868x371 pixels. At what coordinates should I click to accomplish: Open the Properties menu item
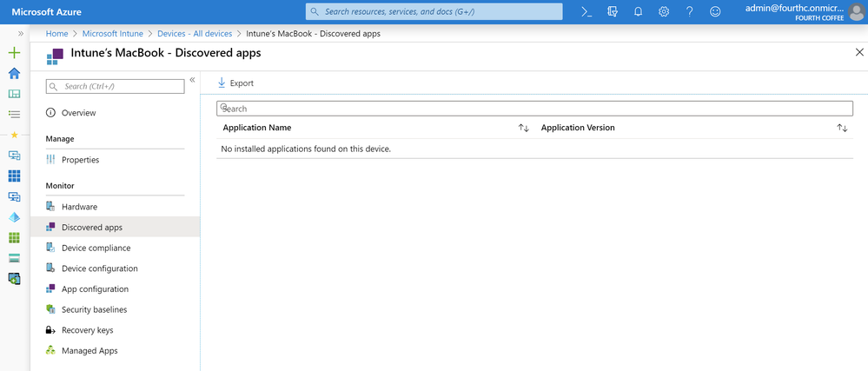point(116,160)
